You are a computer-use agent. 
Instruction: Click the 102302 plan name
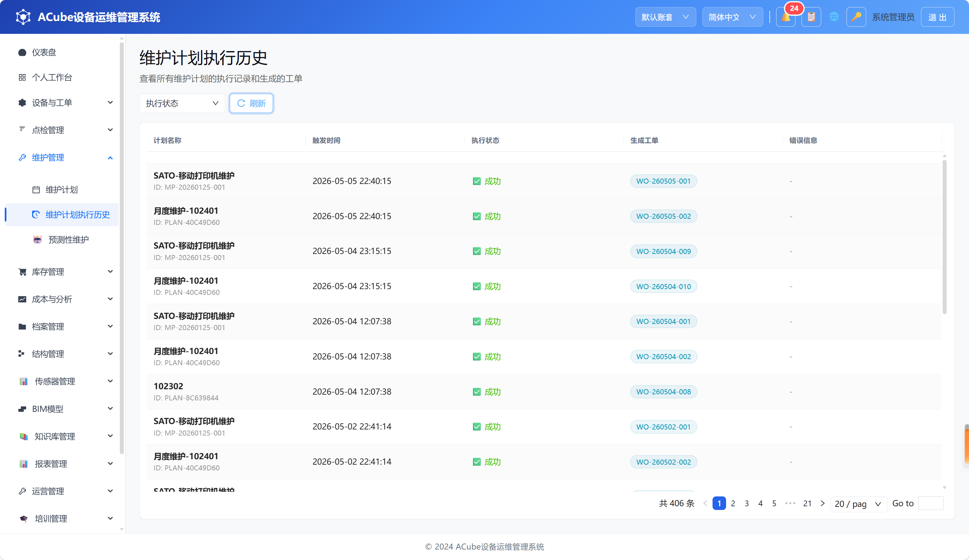[168, 386]
